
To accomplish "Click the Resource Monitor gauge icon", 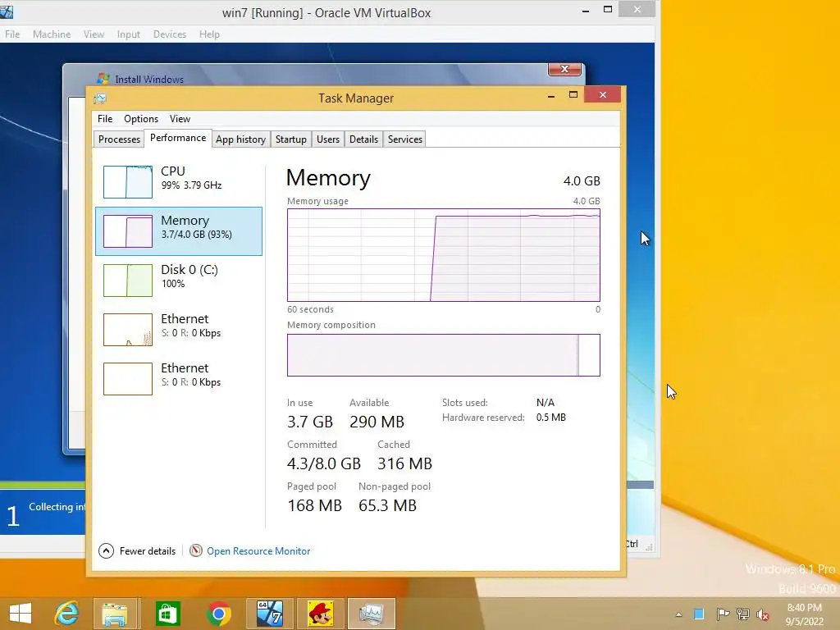I will (196, 550).
